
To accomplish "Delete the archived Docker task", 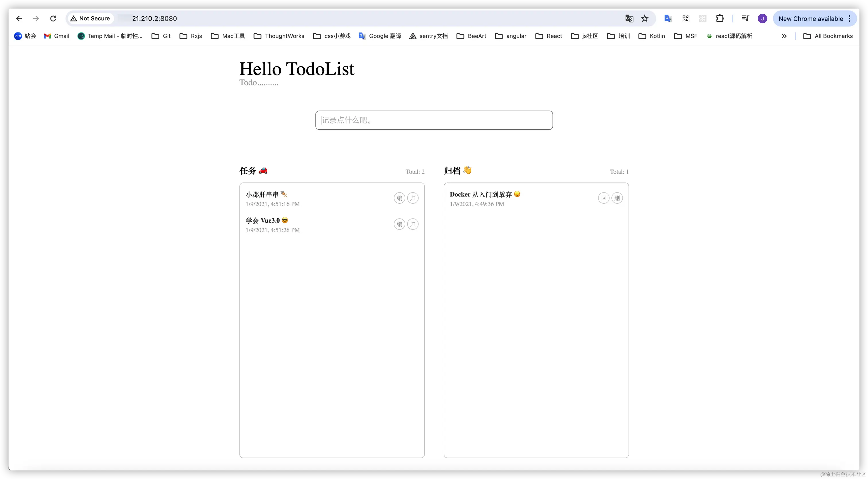I will pos(617,198).
